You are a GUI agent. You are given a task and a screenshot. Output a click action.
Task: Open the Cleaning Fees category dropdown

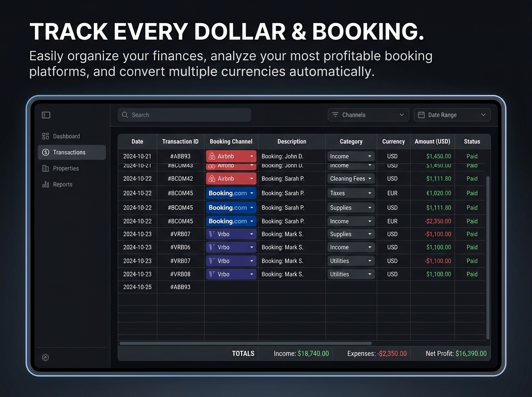370,179
